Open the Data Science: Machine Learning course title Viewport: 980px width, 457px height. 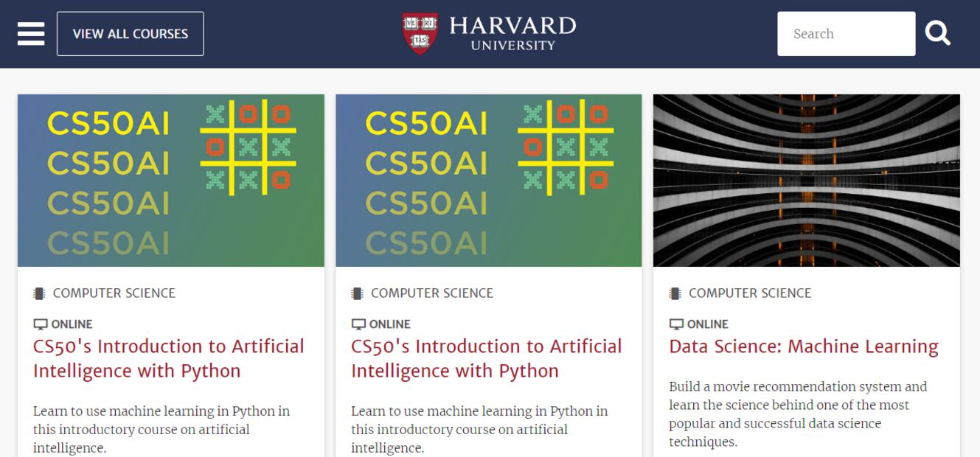click(x=803, y=346)
